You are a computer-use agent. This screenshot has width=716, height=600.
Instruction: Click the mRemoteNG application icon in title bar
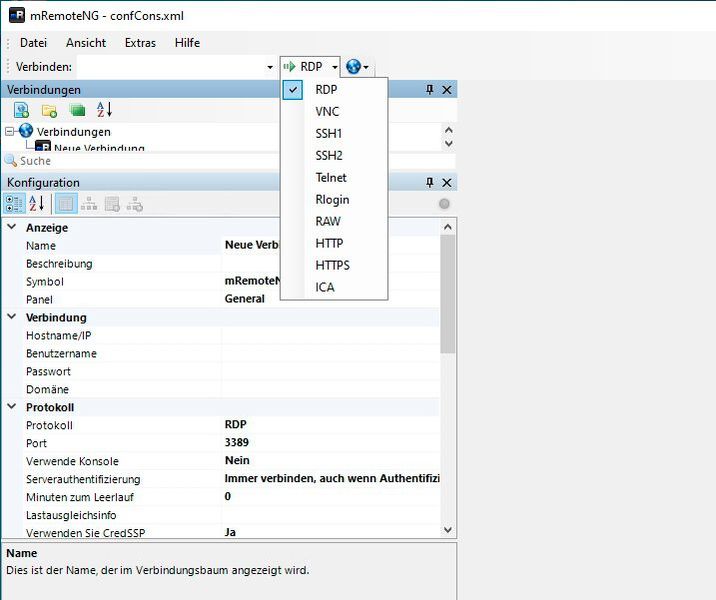(17, 15)
